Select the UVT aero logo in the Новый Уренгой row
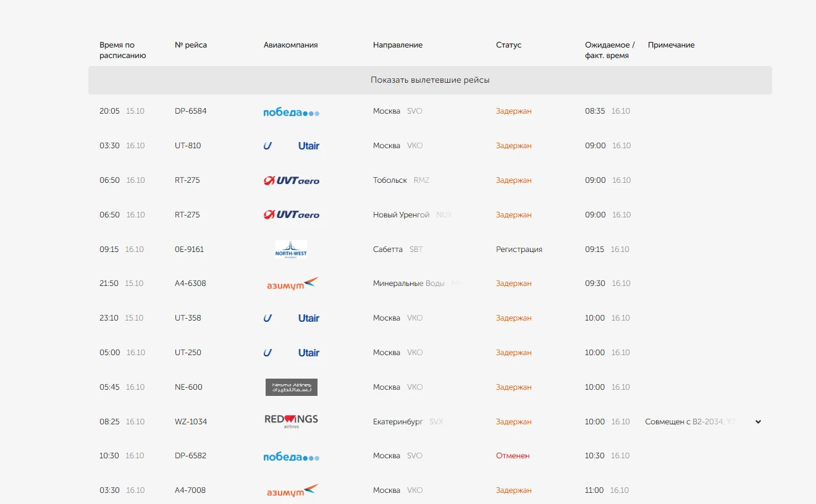Image resolution: width=816 pixels, height=504 pixels. 292,215
